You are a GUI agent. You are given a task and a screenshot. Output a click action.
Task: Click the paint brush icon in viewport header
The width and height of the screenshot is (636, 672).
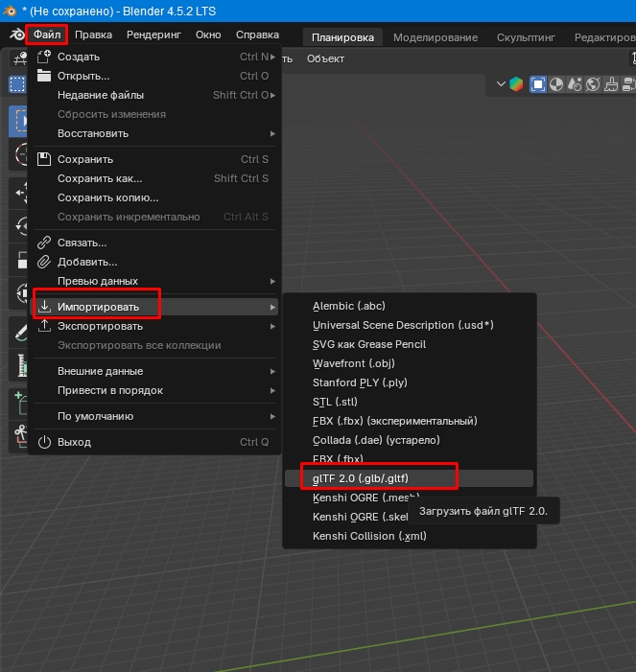pos(611,84)
